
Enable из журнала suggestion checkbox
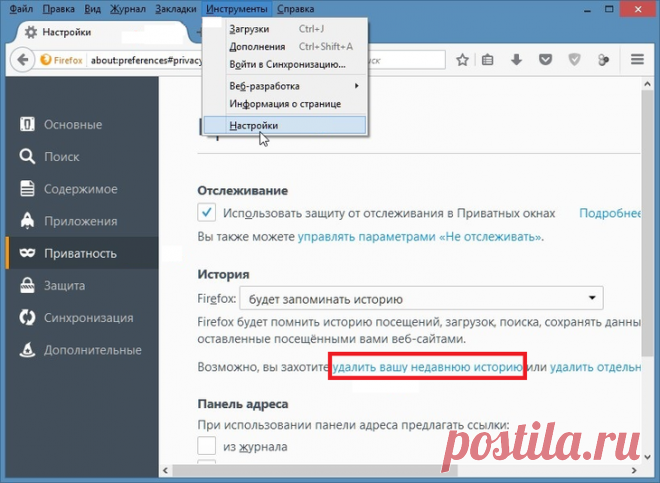coord(207,446)
